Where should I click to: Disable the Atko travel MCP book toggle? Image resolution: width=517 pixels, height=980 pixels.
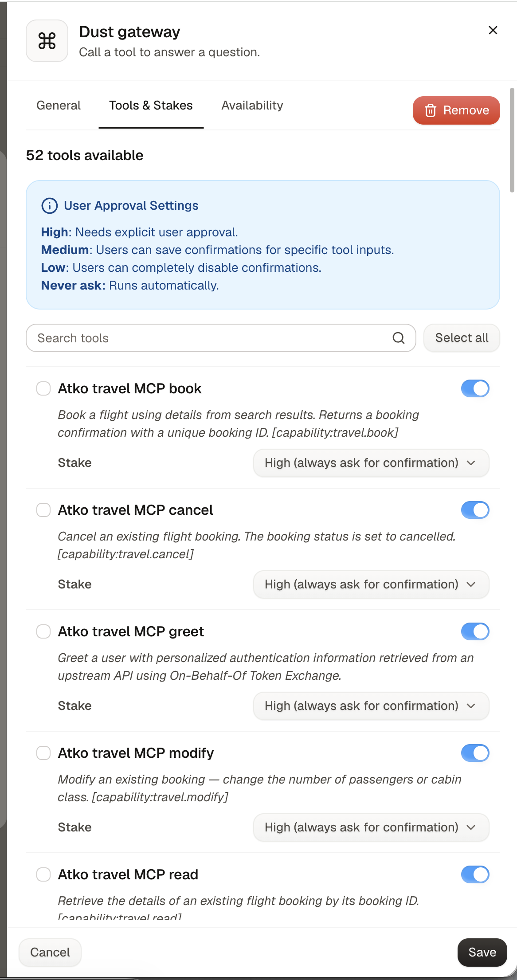475,388
